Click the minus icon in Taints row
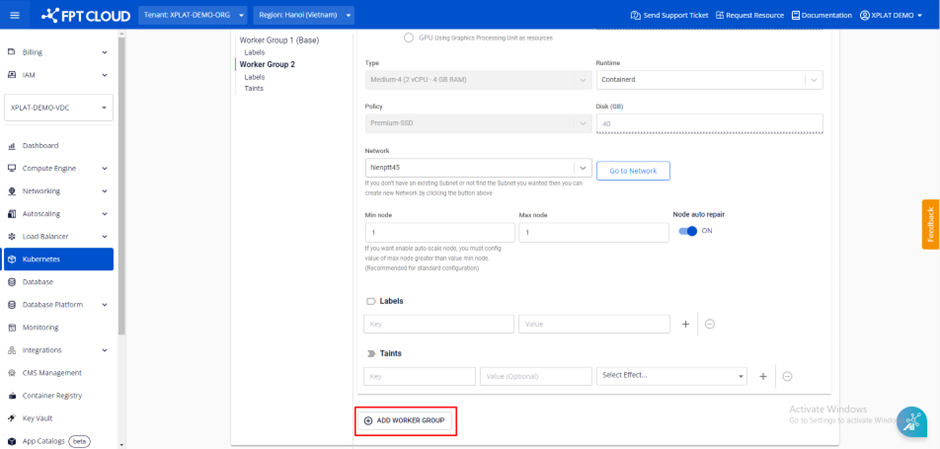Screen dimensions: 940x449 pyautogui.click(x=787, y=376)
